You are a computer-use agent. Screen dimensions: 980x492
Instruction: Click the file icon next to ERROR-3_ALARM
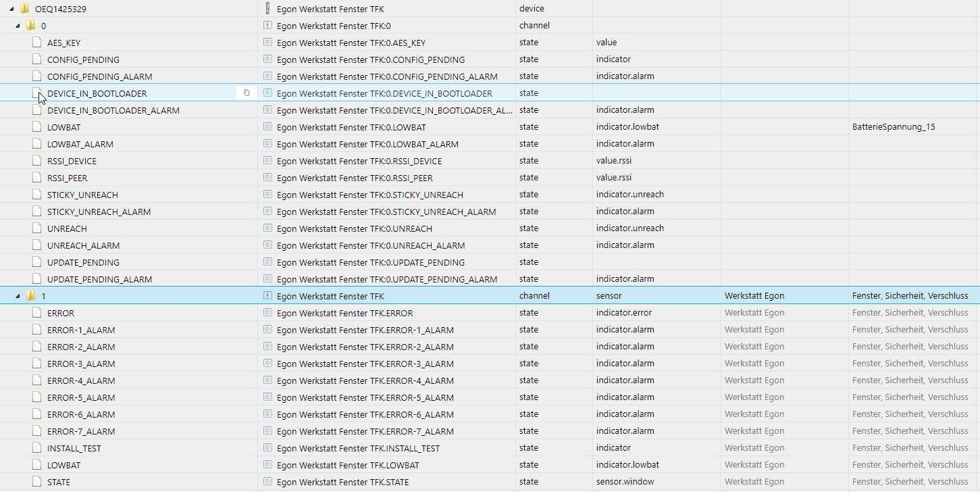click(x=37, y=364)
